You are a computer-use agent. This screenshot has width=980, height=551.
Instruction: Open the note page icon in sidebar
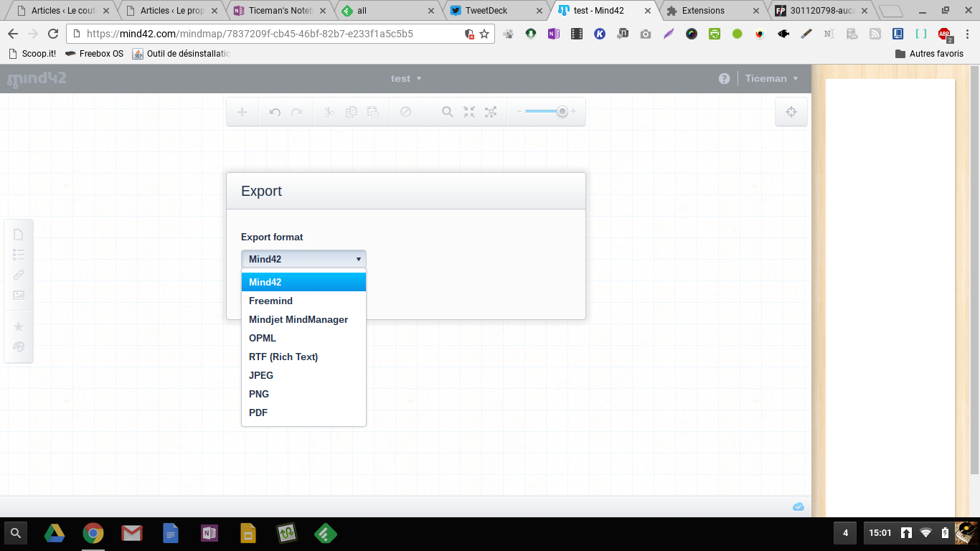[x=19, y=235]
